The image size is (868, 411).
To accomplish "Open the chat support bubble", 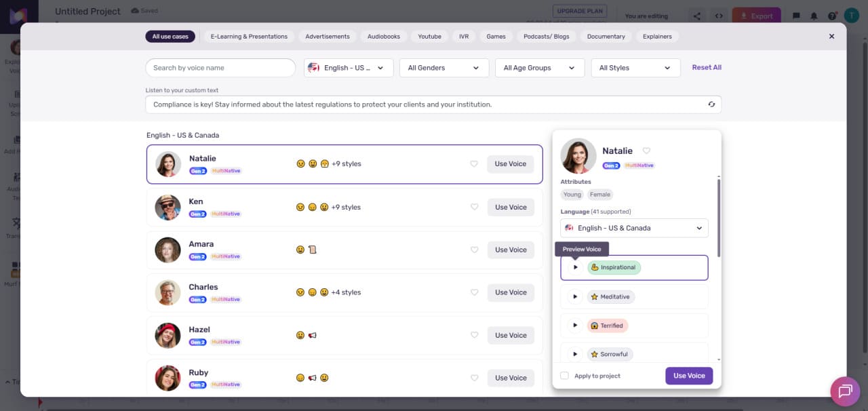I will pyautogui.click(x=845, y=391).
